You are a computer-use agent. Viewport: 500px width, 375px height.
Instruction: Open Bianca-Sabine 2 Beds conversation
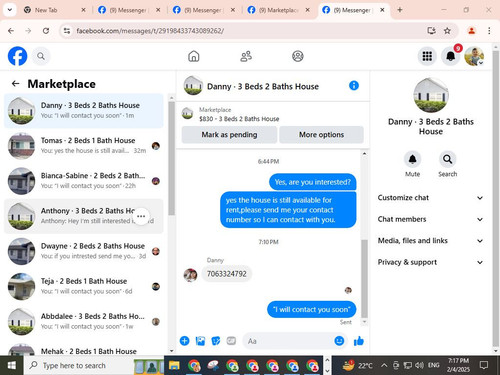(x=83, y=181)
